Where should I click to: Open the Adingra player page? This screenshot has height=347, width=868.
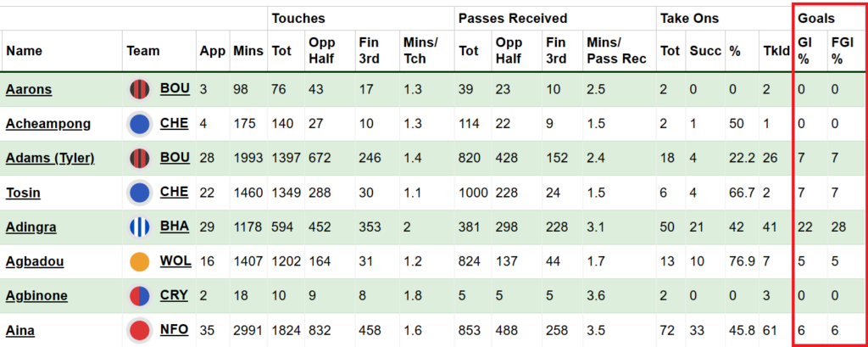(x=30, y=227)
